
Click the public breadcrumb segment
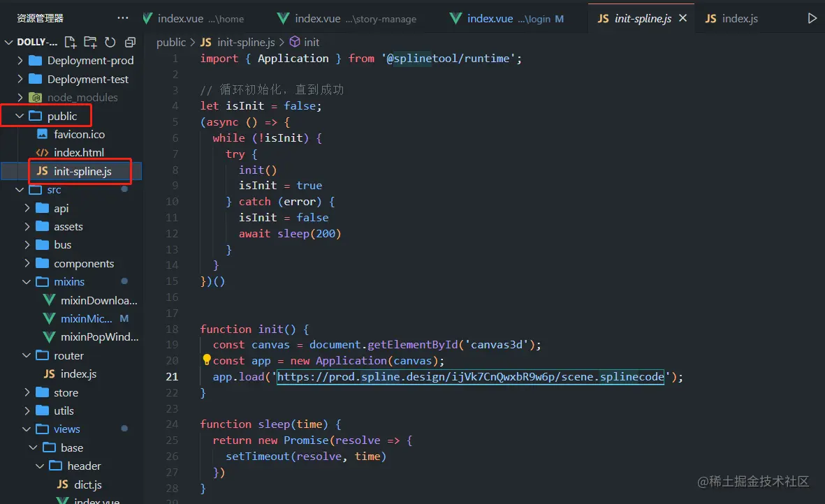click(171, 42)
